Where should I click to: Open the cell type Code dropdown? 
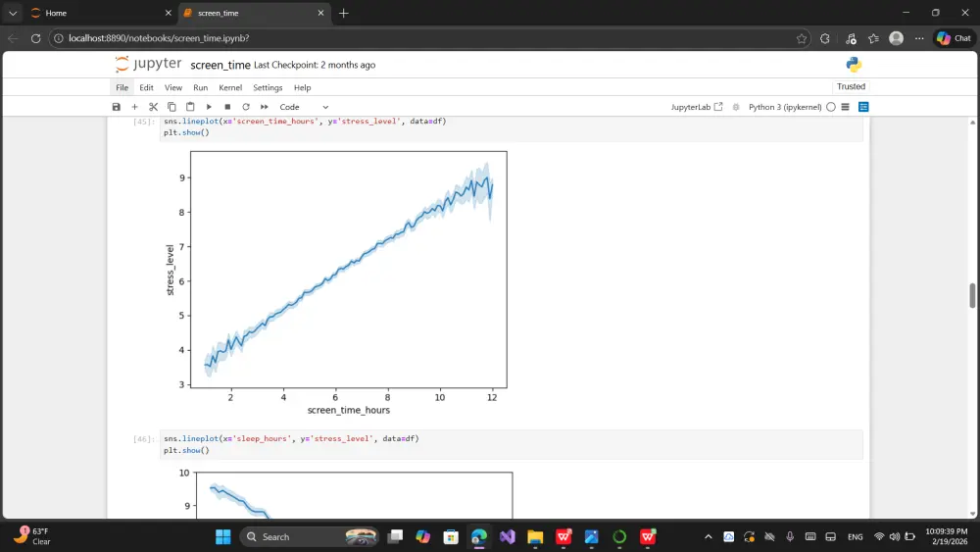pos(304,107)
